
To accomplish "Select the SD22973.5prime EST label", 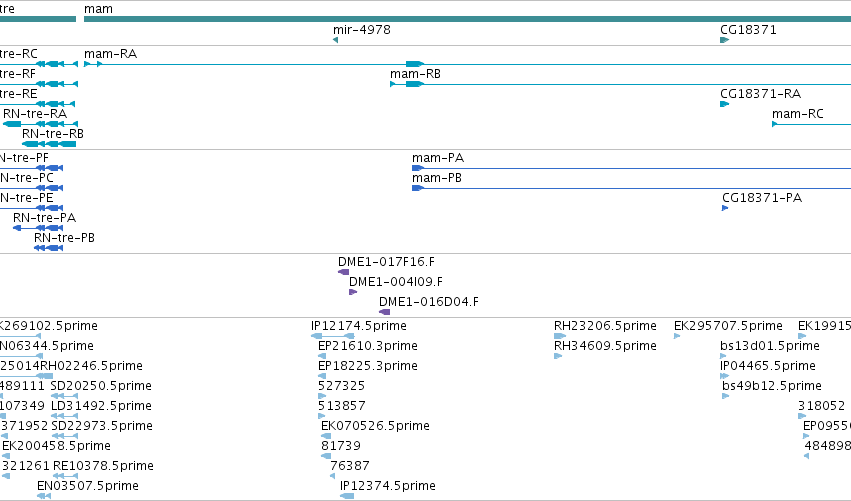I will pos(102,426).
